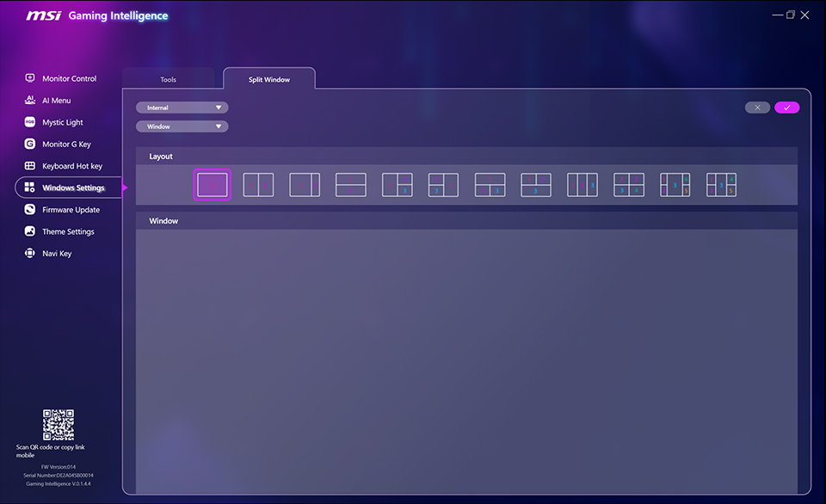This screenshot has width=826, height=504.
Task: Switch to the Tools tab
Action: pos(169,77)
